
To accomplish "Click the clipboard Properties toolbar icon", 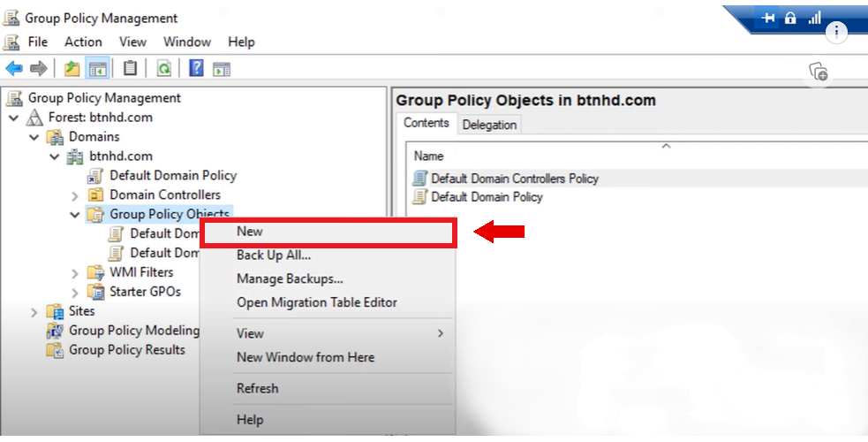I will coord(130,68).
